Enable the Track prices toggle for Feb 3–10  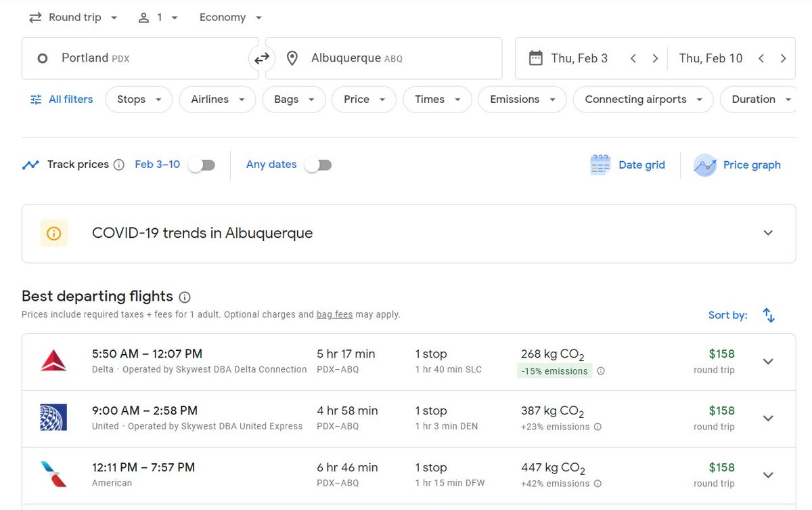pos(201,164)
